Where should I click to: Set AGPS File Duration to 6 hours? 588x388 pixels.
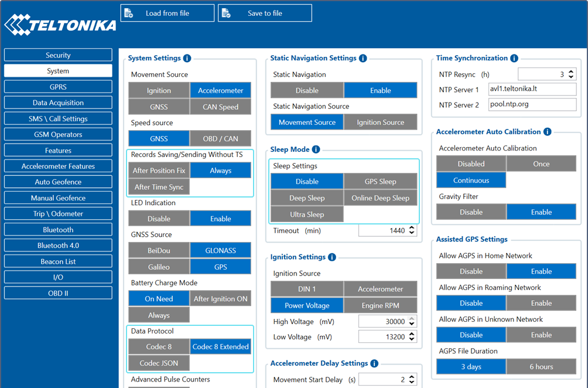pos(541,367)
